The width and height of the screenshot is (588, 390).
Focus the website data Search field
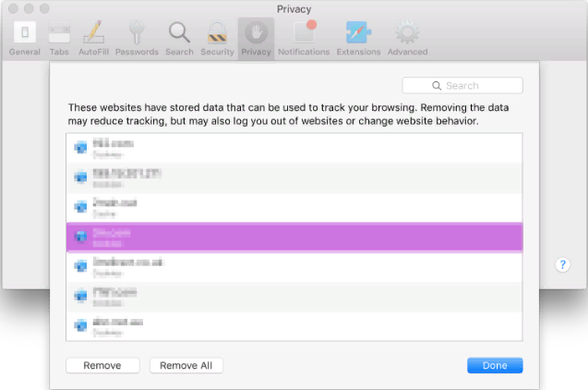pyautogui.click(x=462, y=86)
